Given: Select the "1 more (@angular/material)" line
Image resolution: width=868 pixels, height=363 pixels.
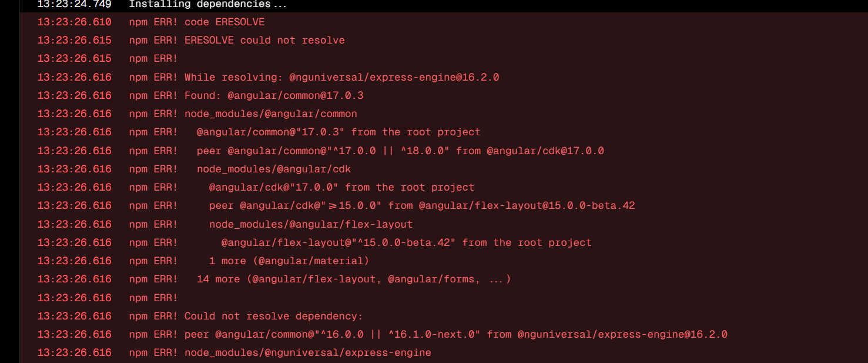Looking at the screenshot, I should click(289, 261).
